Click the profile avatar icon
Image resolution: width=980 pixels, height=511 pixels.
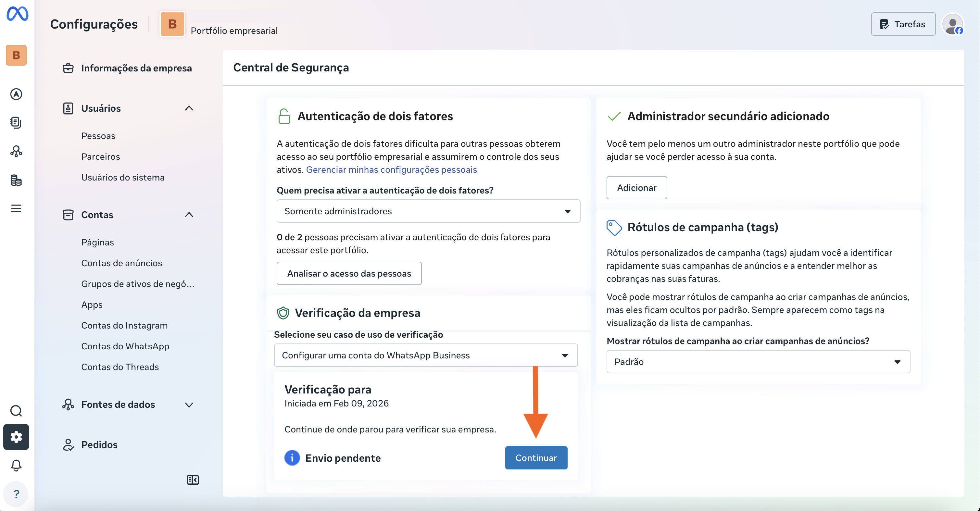[952, 25]
